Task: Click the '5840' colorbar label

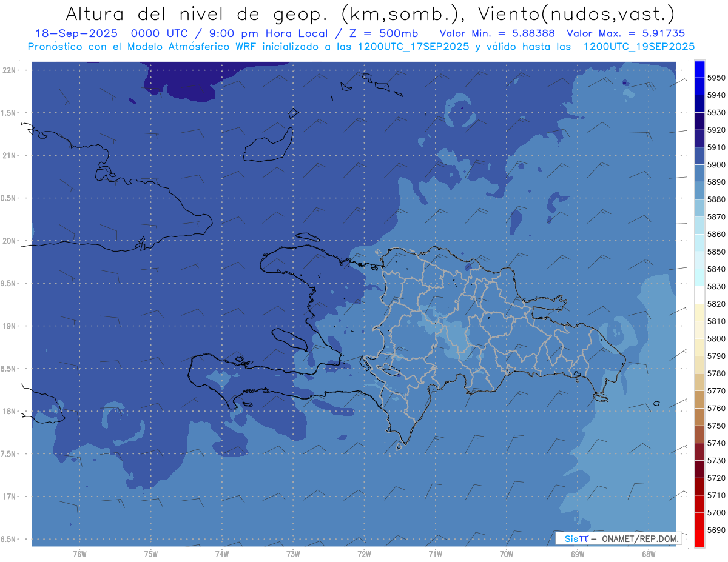Action: pyautogui.click(x=716, y=269)
